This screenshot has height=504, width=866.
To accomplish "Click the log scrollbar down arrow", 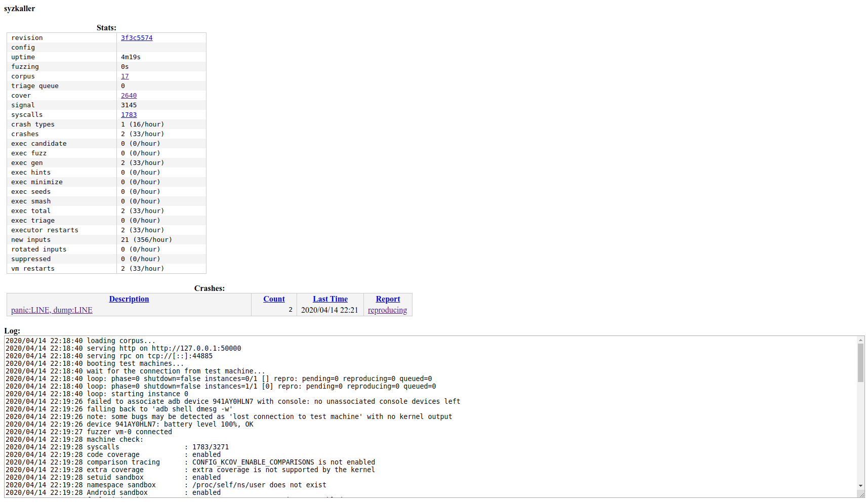I will (x=860, y=486).
